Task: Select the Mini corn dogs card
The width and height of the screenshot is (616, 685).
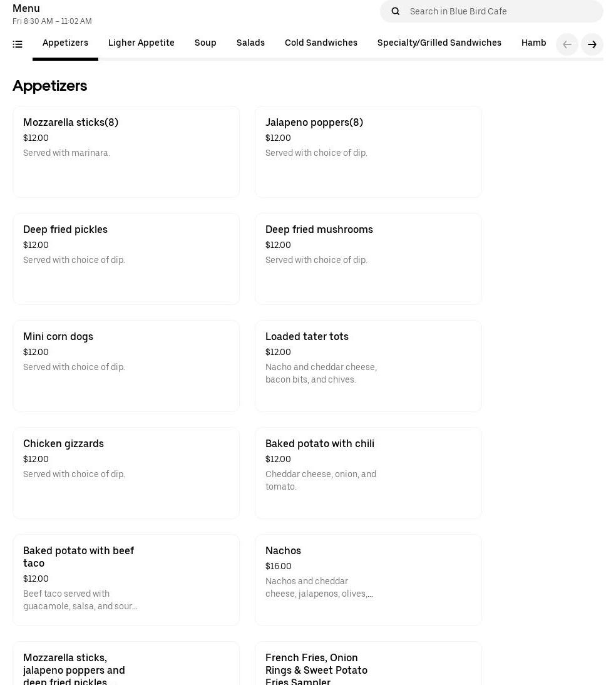Action: [126, 366]
